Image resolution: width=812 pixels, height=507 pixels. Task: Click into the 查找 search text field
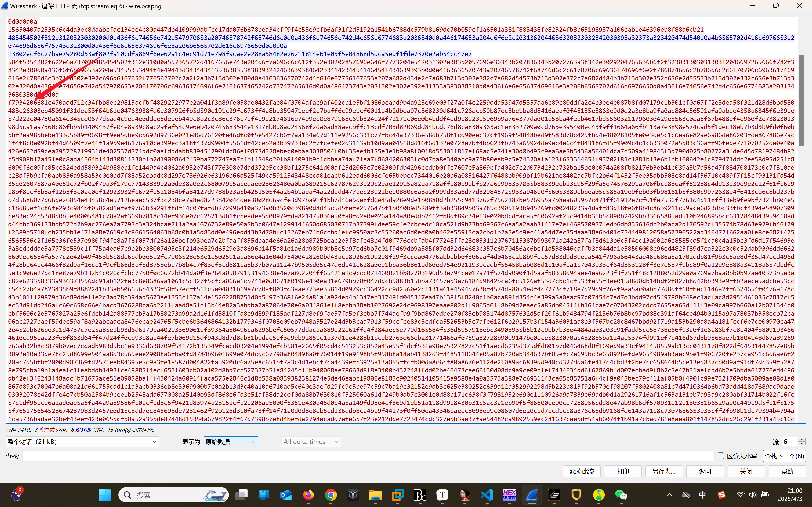pyautogui.click(x=368, y=456)
